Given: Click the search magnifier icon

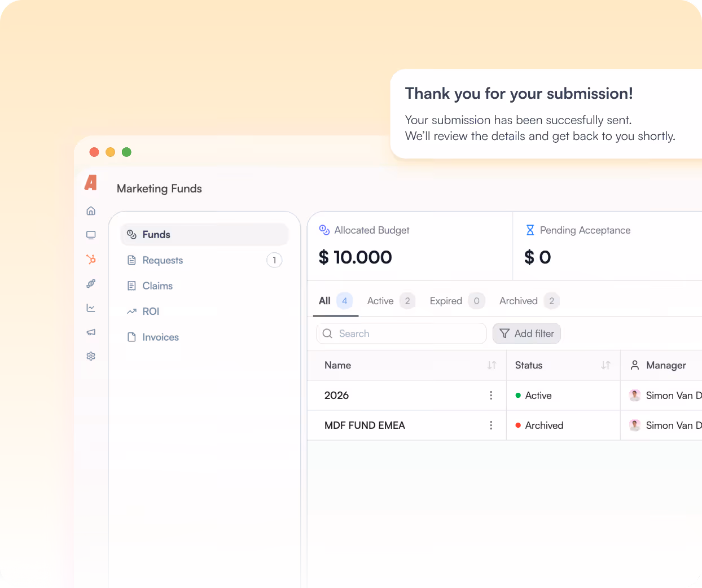Looking at the screenshot, I should click(327, 334).
